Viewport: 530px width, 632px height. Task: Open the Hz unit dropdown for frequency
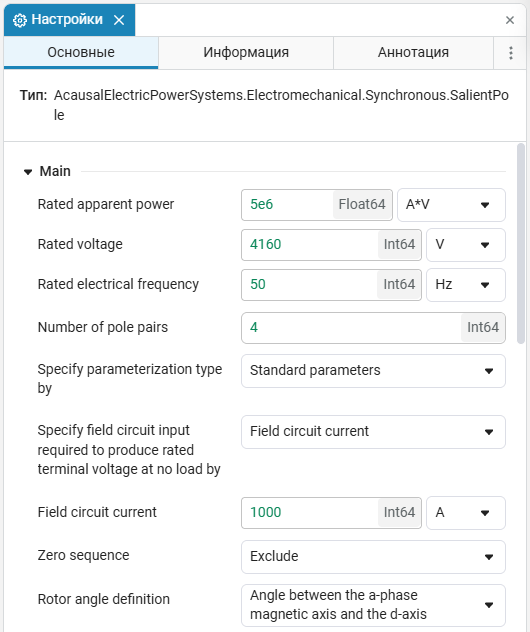click(466, 285)
